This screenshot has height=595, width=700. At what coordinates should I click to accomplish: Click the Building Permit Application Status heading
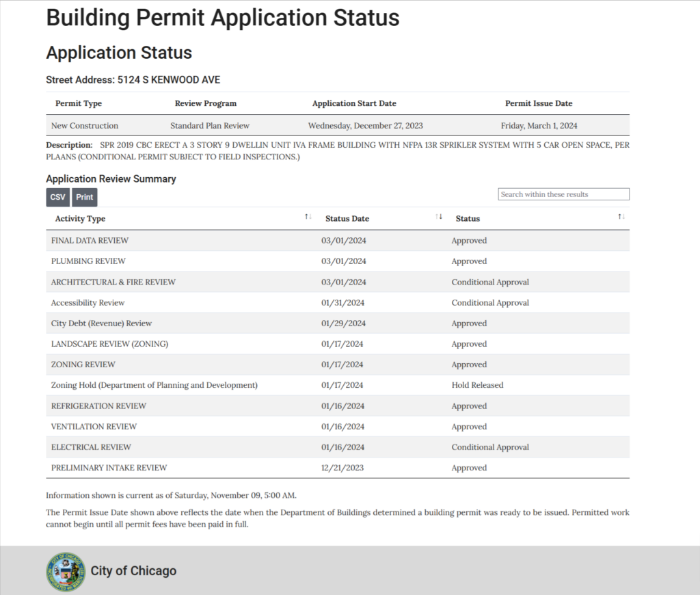point(221,18)
